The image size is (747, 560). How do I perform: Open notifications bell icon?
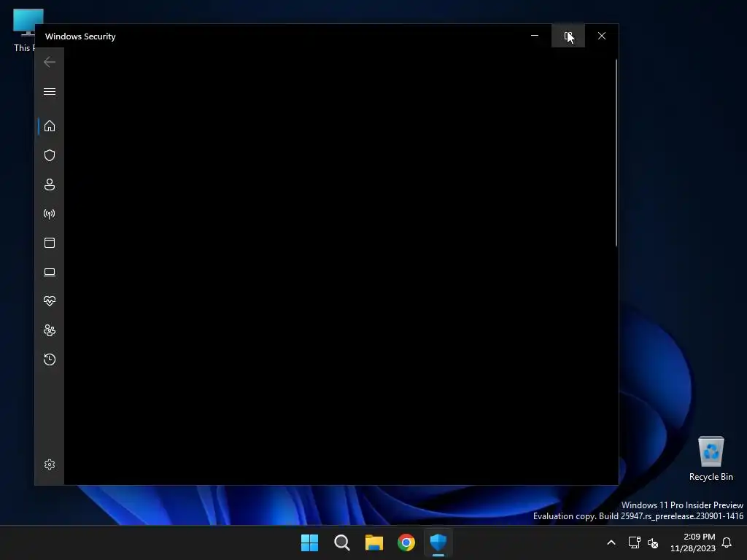click(727, 542)
